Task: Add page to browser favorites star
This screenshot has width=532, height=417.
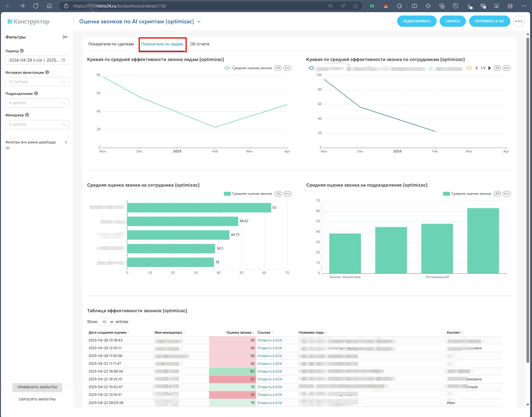Action: coord(355,6)
